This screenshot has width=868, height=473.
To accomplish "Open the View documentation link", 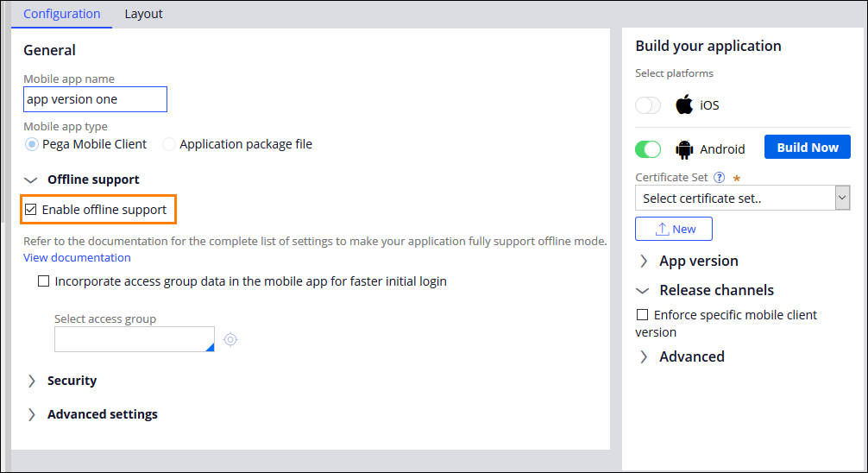I will pyautogui.click(x=77, y=257).
